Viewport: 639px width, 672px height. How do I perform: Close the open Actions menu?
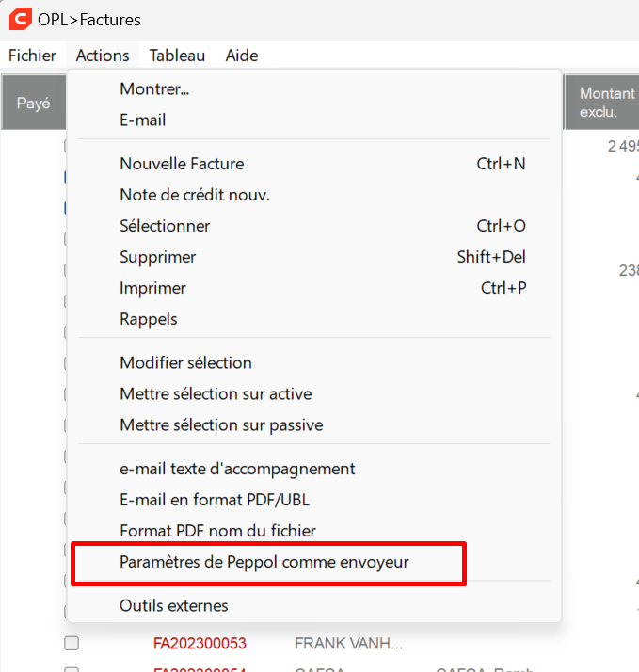coord(103,56)
